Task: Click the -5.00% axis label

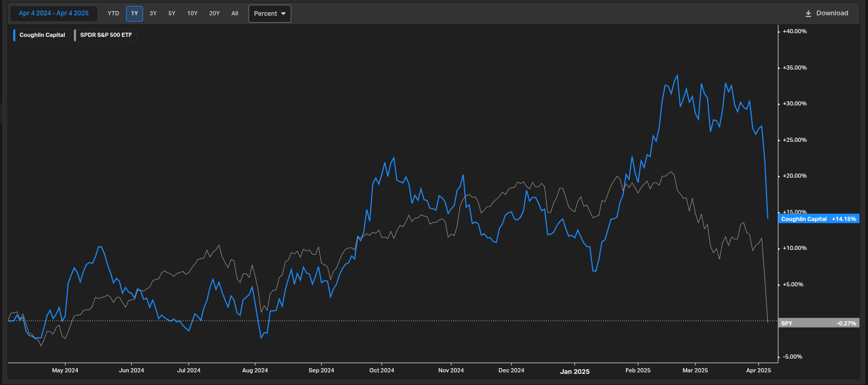Action: [x=793, y=357]
